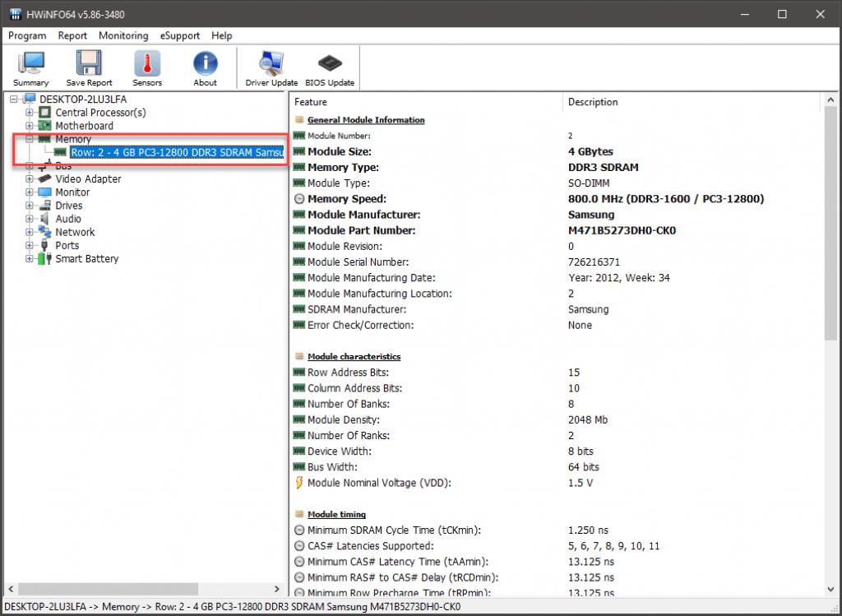Expand the Motherboard tree node
842x616 pixels.
tap(30, 126)
